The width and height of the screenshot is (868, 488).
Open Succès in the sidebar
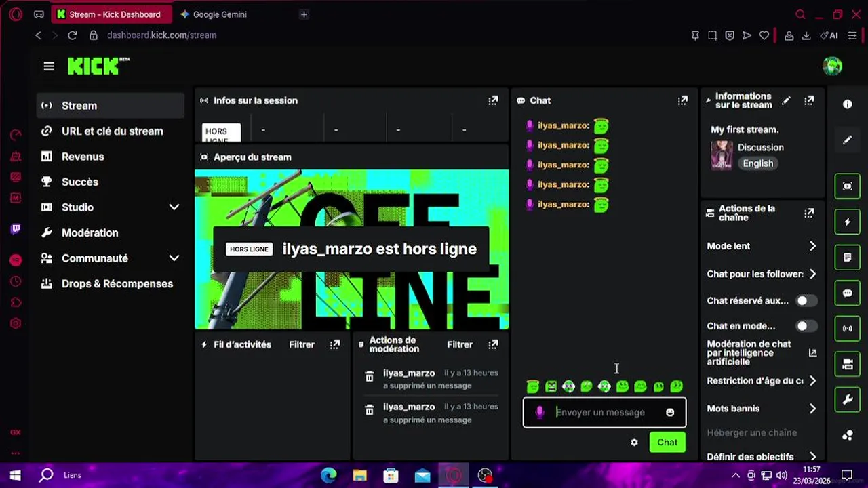tap(111, 182)
